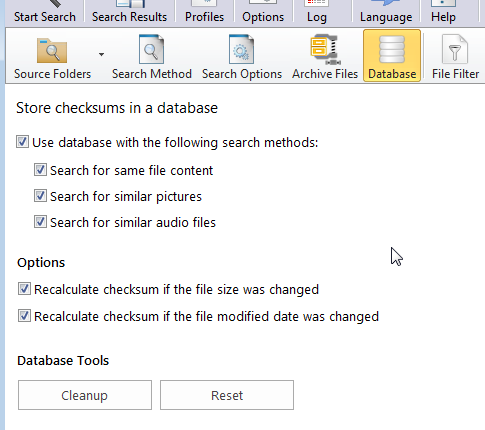
Task: Uncheck 'Search for same file content'
Action: pos(40,170)
